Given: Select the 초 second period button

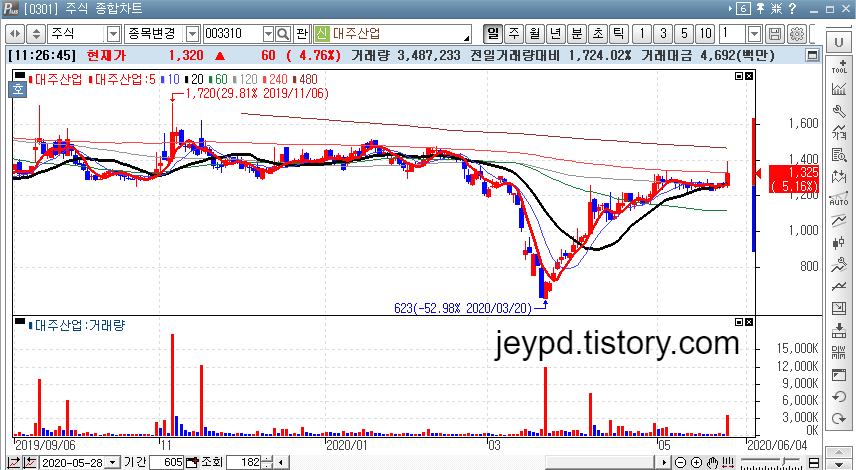Looking at the screenshot, I should pos(597,34).
